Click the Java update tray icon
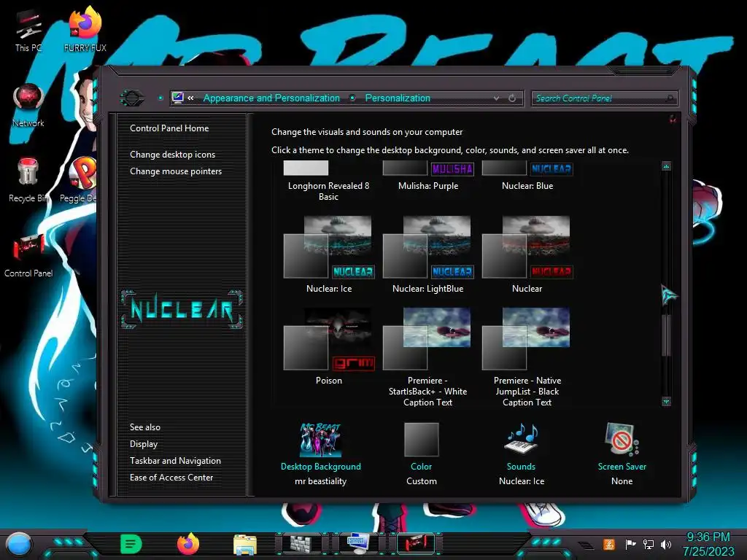The width and height of the screenshot is (747, 560). (x=609, y=544)
